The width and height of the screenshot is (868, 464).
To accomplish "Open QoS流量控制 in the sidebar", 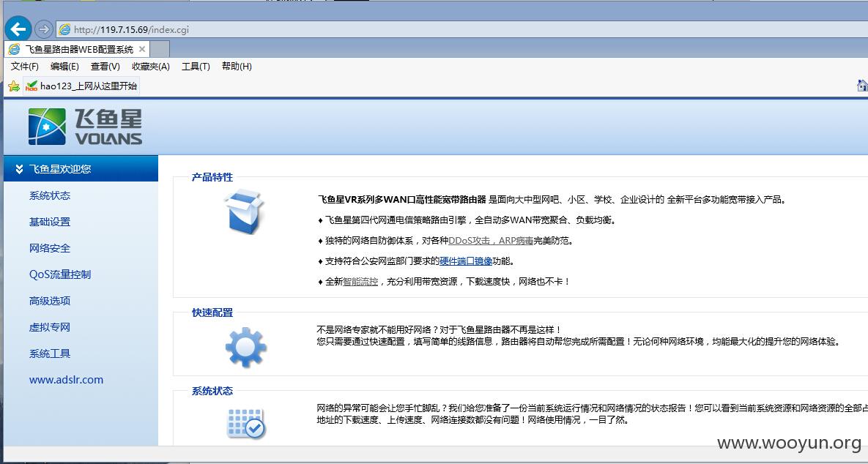I will (60, 274).
